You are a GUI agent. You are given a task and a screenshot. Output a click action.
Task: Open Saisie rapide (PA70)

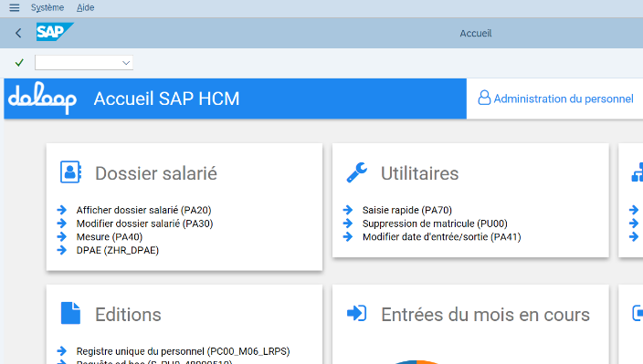coord(406,210)
